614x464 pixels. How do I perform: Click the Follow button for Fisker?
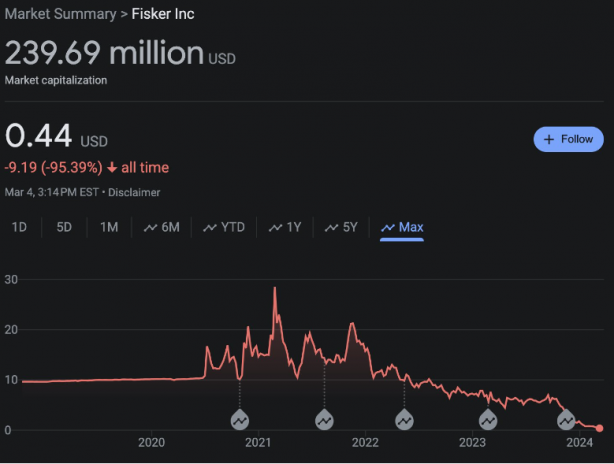coord(568,139)
